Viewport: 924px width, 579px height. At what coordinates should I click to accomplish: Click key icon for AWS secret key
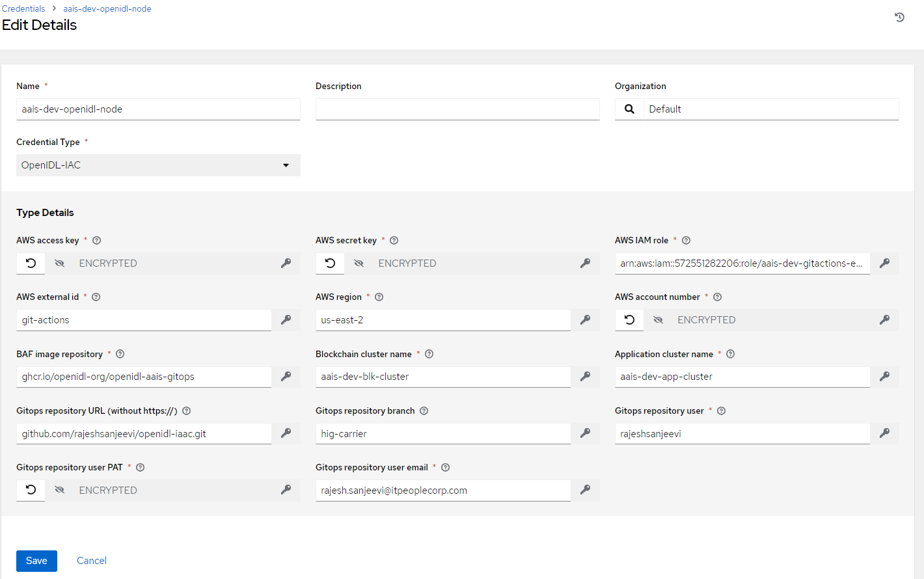click(585, 263)
